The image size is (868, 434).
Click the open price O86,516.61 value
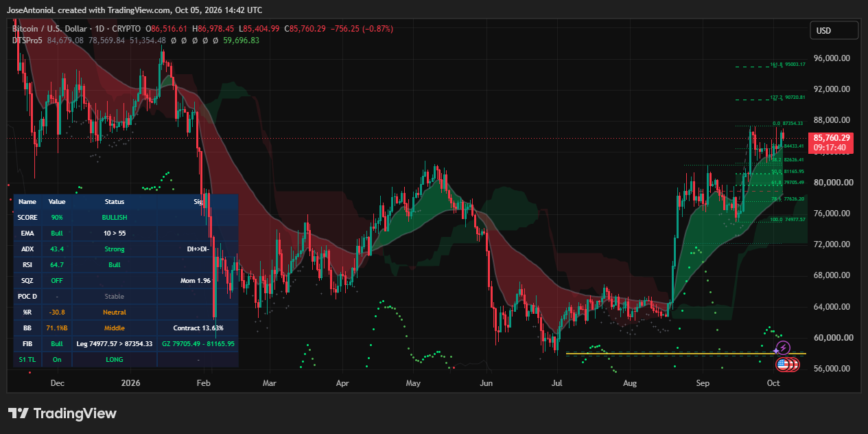[165, 29]
